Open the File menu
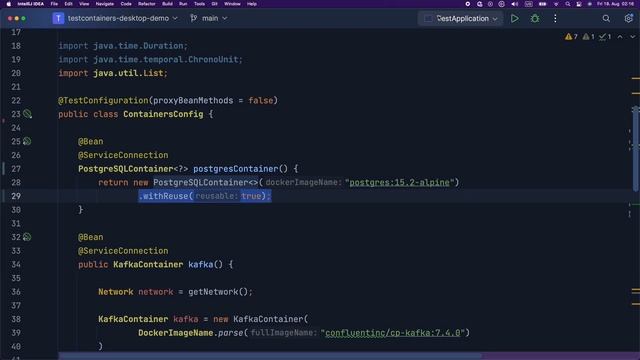The image size is (640, 360). 54,4
